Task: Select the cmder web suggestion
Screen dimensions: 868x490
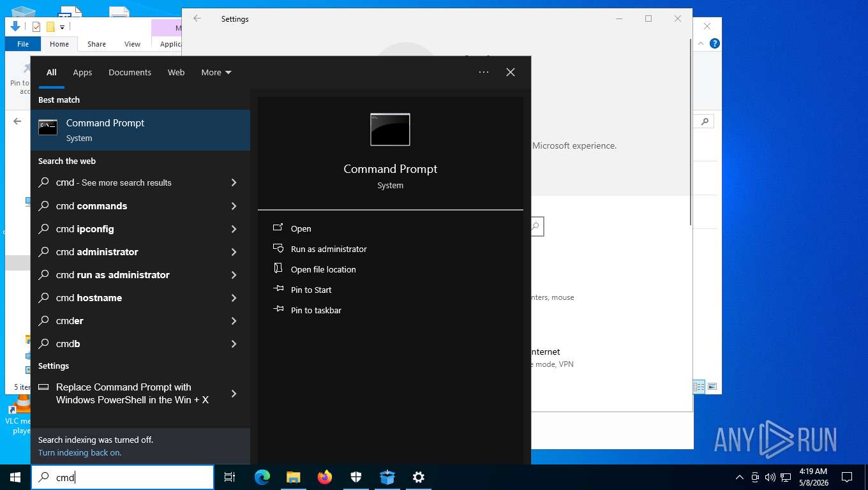Action: 140,321
